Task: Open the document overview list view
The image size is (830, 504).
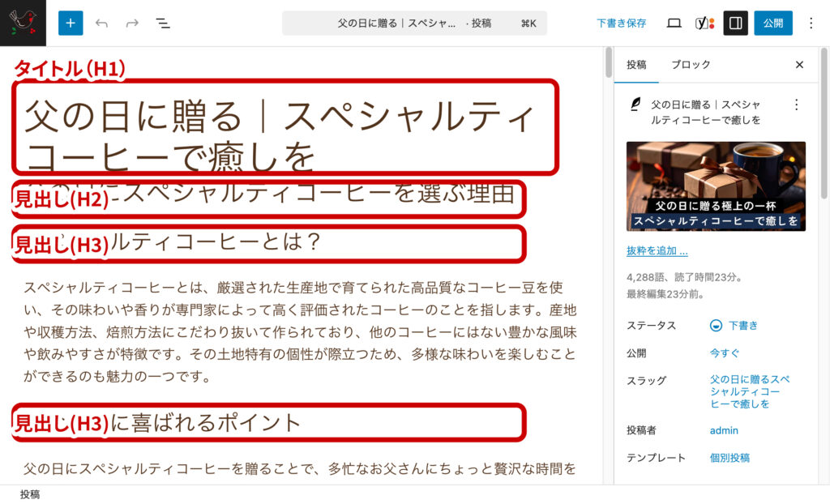Action: tap(162, 23)
